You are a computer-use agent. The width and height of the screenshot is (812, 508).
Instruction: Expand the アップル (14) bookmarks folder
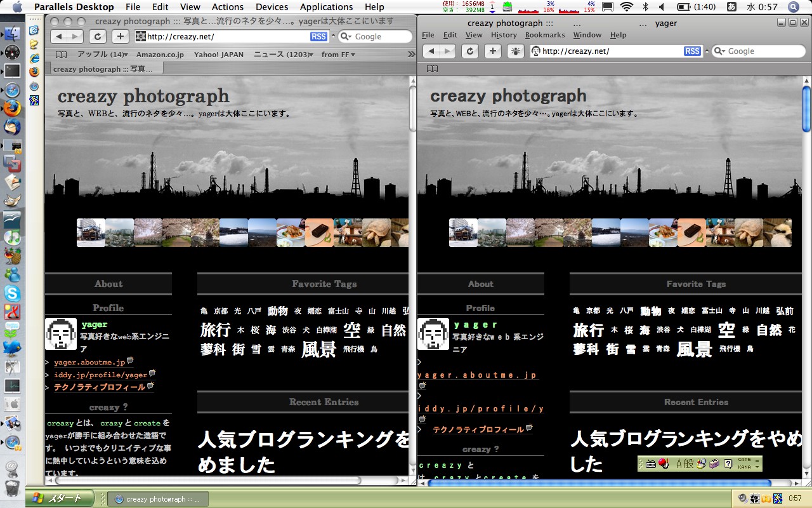102,55
